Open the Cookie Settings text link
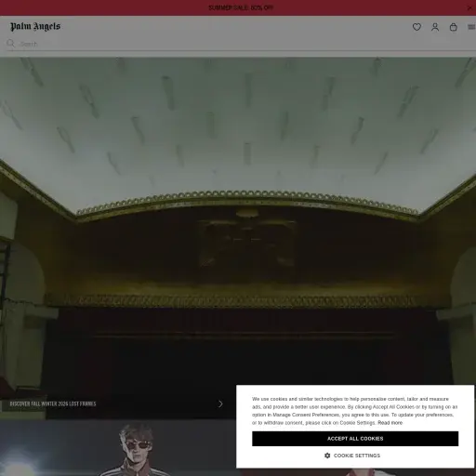476x476 pixels. (x=357, y=456)
